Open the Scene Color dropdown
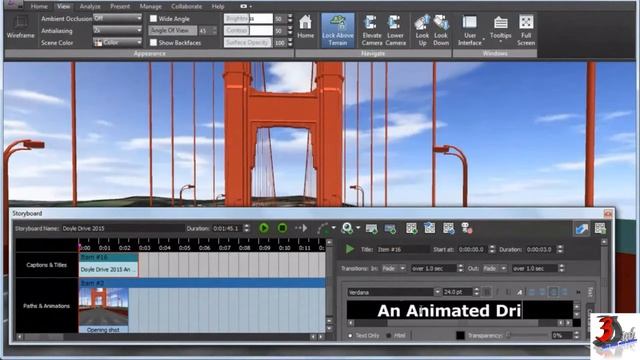 point(118,42)
